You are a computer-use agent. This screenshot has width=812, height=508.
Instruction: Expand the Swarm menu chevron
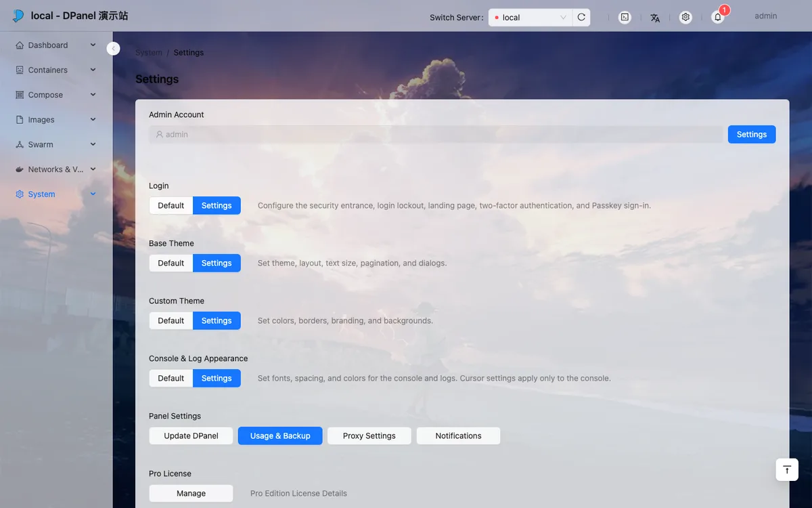pos(93,144)
